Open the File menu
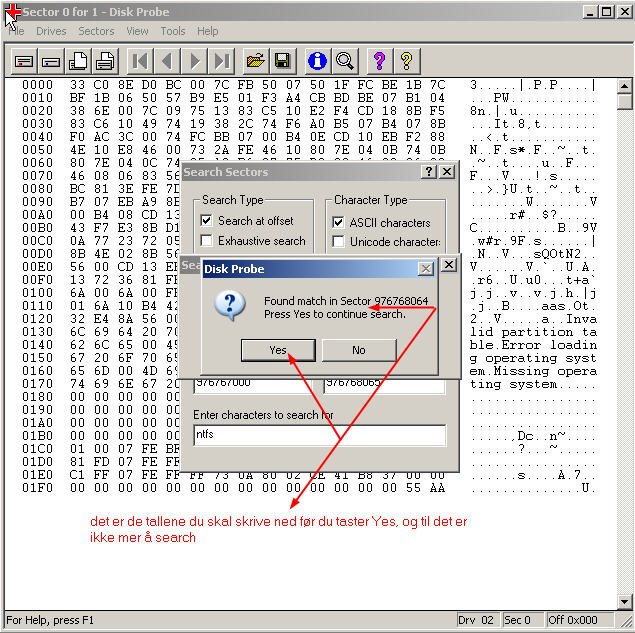635x633 pixels. [x=16, y=31]
